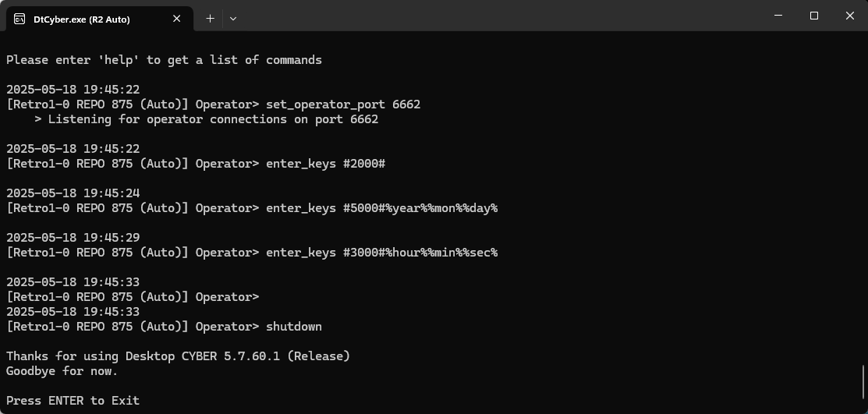Click the 'Goodbye for now.' text
Screen dimensions: 868x414
62,371
